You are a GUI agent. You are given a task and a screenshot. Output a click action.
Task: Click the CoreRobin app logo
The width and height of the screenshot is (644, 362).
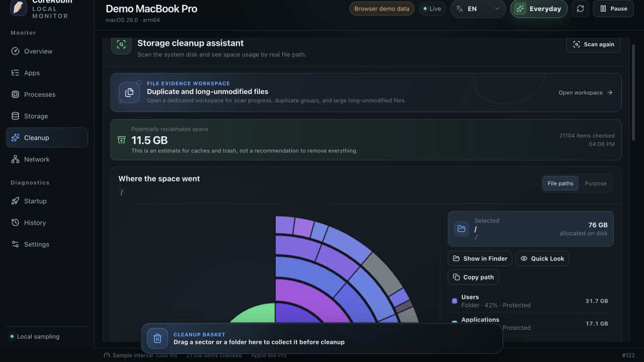[x=19, y=8]
